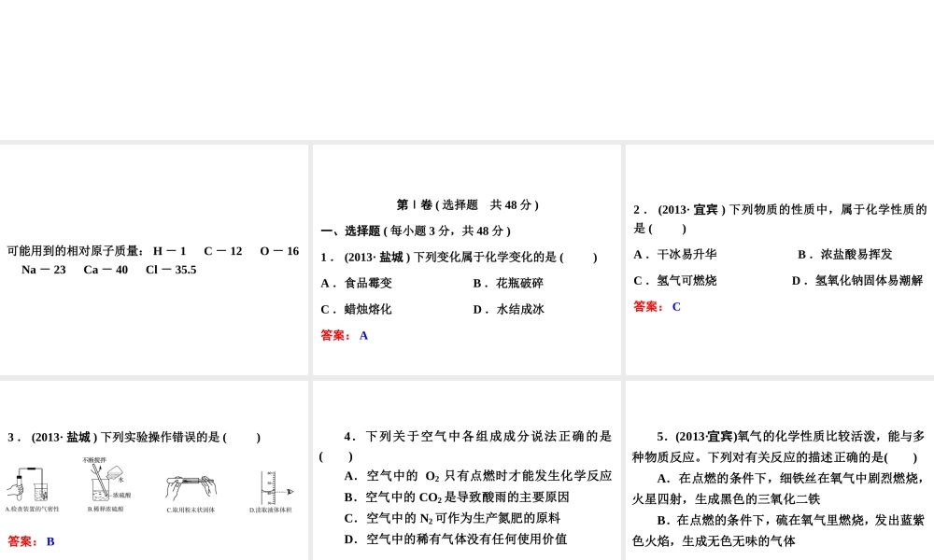Choose option 'B. 花瓶破碎'
Screen dimensions: 934x560
(x=508, y=284)
